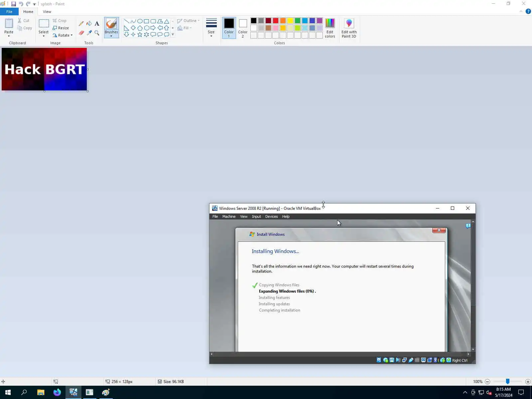The image size is (532, 399).
Task: Expand the Shapes gallery more arrow
Action: click(x=173, y=35)
